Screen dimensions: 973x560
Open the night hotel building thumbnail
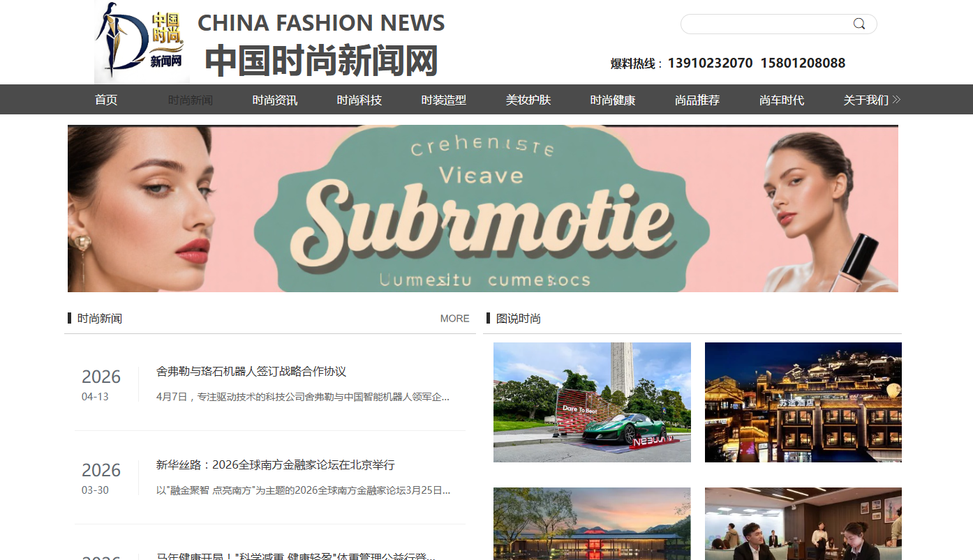coord(803,402)
